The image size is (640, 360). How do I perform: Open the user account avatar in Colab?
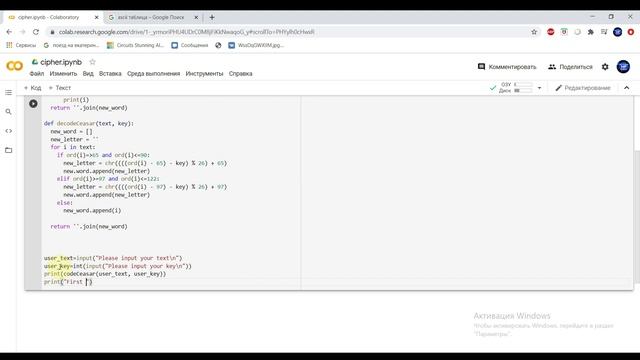click(623, 67)
